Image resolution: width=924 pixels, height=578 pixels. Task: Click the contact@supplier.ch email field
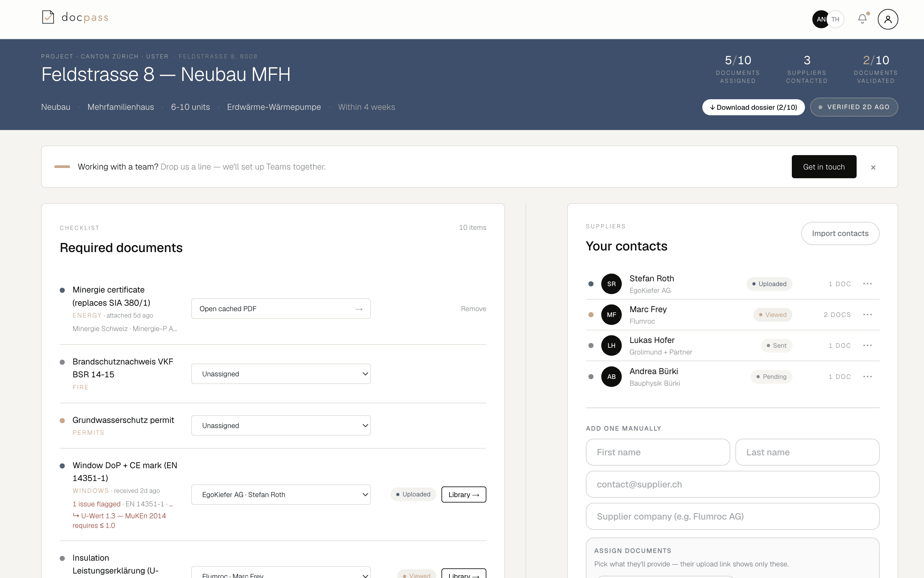[x=732, y=484]
